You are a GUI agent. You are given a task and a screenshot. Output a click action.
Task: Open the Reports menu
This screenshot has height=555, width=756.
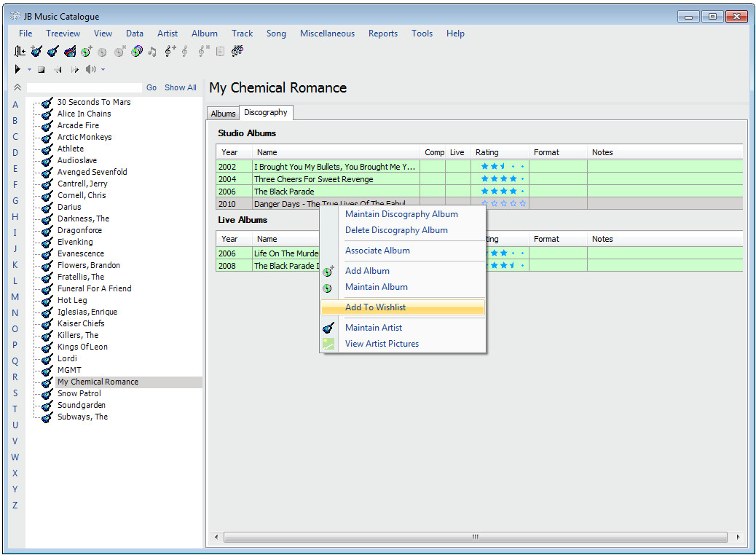(x=383, y=34)
